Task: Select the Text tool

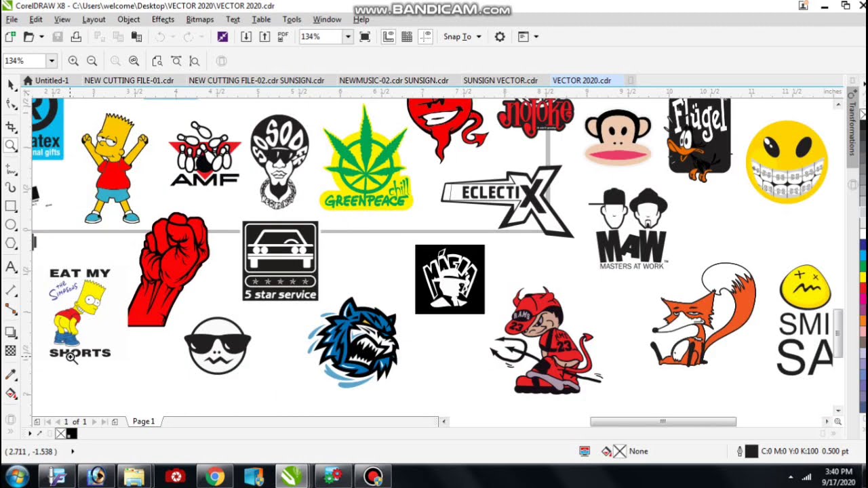Action: click(x=11, y=267)
